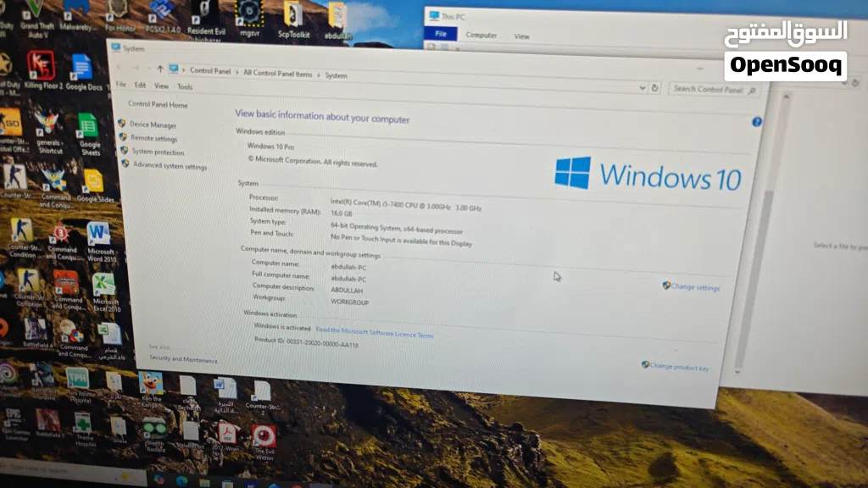Click All Control Panel Items breadcrumb

pos(278,74)
